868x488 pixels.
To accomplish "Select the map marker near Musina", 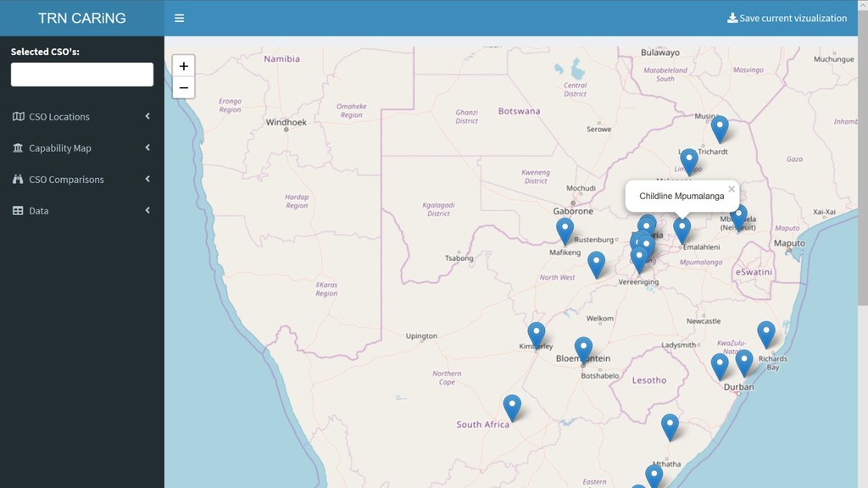I will [x=720, y=129].
